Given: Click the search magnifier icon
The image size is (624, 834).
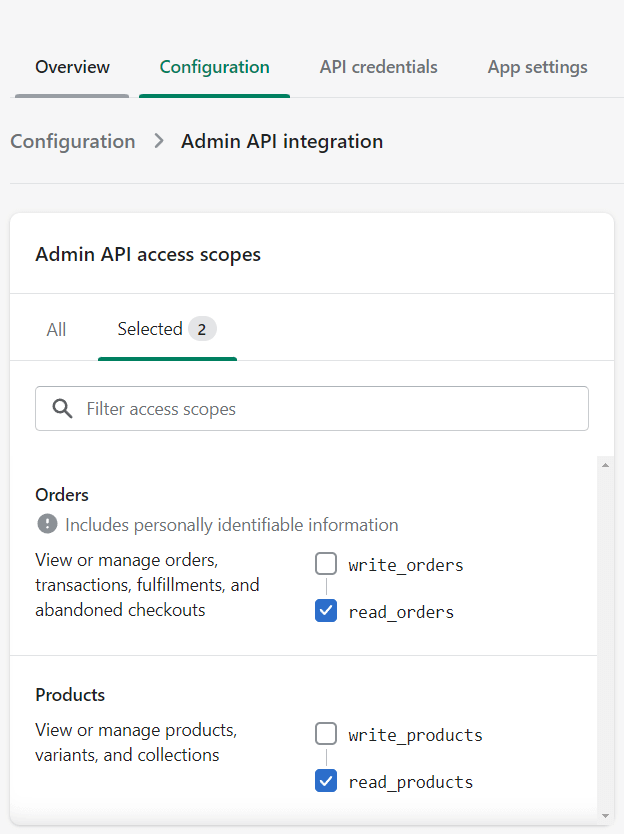Looking at the screenshot, I should pyautogui.click(x=62, y=409).
